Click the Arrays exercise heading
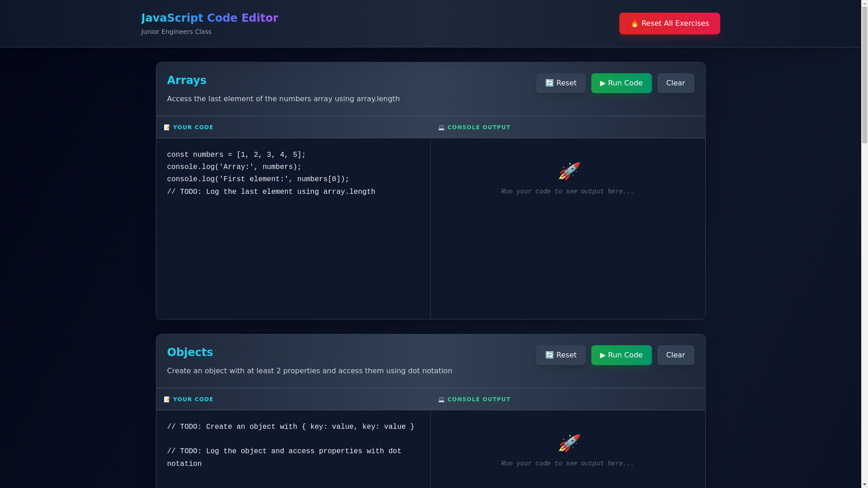The height and width of the screenshot is (488, 868). pyautogui.click(x=187, y=80)
